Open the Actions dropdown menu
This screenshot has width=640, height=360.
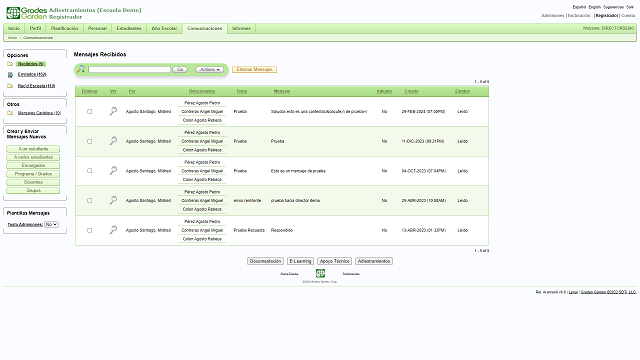tap(210, 69)
